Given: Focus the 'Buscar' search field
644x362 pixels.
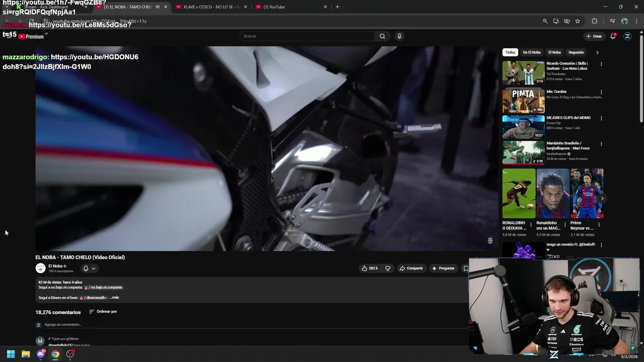Looking at the screenshot, I should click(x=307, y=36).
